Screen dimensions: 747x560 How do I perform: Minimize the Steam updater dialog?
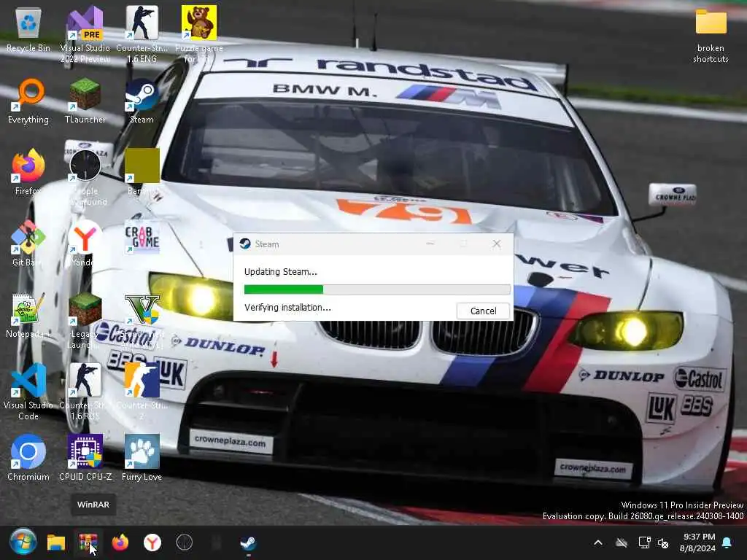(x=430, y=244)
